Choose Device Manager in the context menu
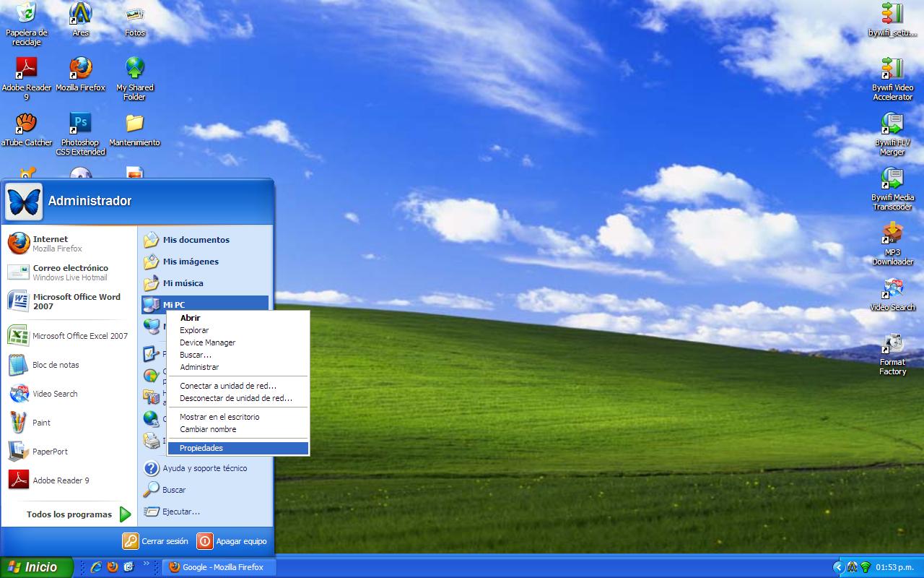This screenshot has width=924, height=578. [238, 342]
